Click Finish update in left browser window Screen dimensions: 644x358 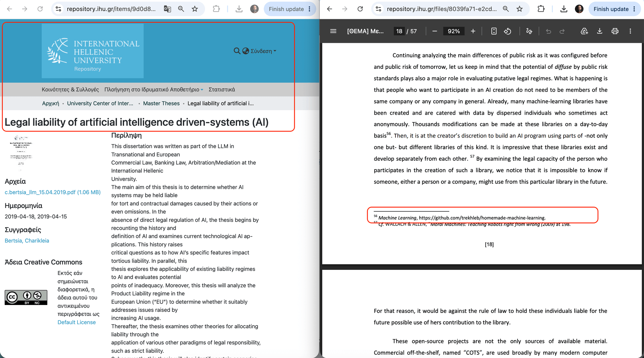[x=286, y=9]
